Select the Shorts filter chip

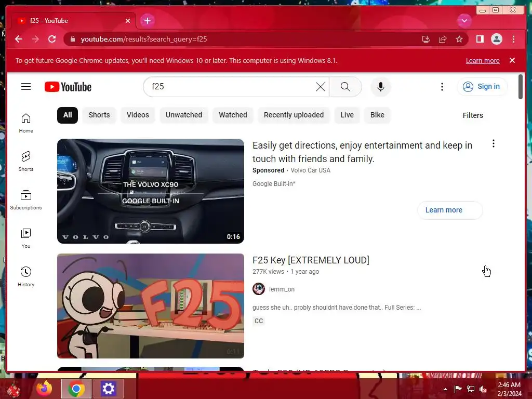(x=99, y=115)
